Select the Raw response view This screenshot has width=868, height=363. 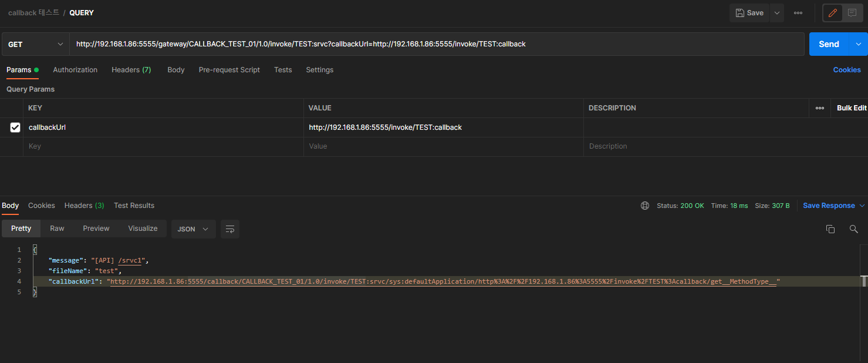pyautogui.click(x=57, y=228)
